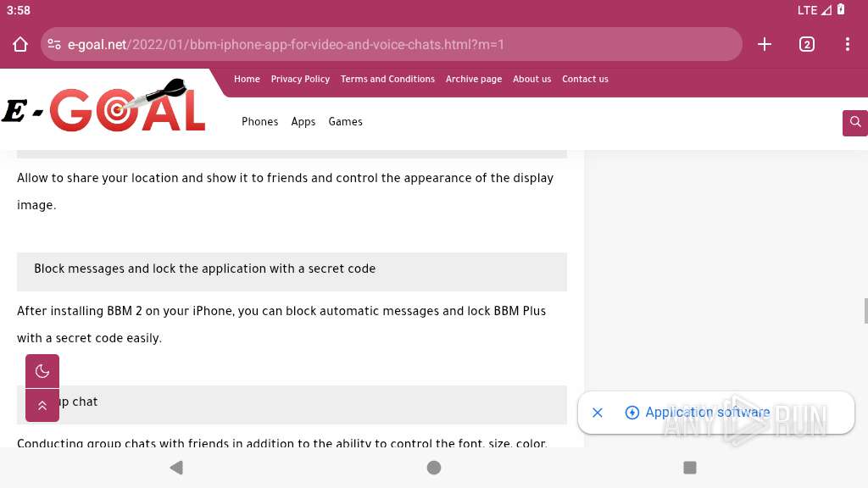868x488 pixels.
Task: Click paragraph 'After installing BBM 2 on your iPhone'
Action: [x=281, y=324]
